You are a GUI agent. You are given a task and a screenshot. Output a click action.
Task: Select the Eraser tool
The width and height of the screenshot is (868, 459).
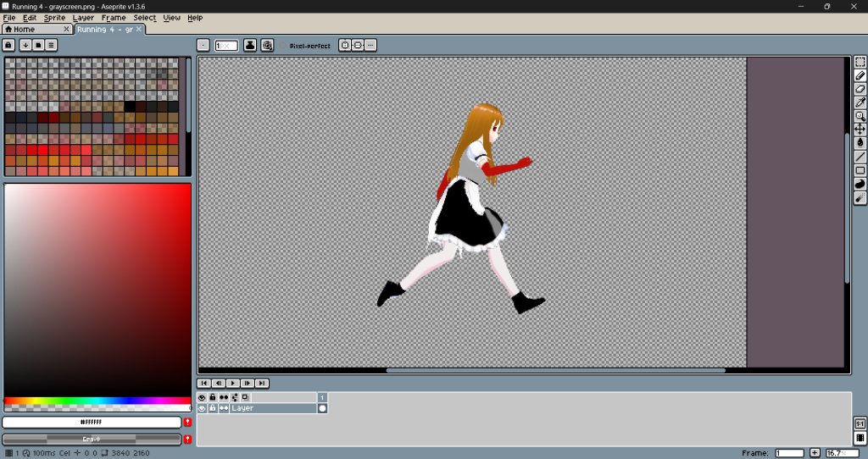coord(860,89)
